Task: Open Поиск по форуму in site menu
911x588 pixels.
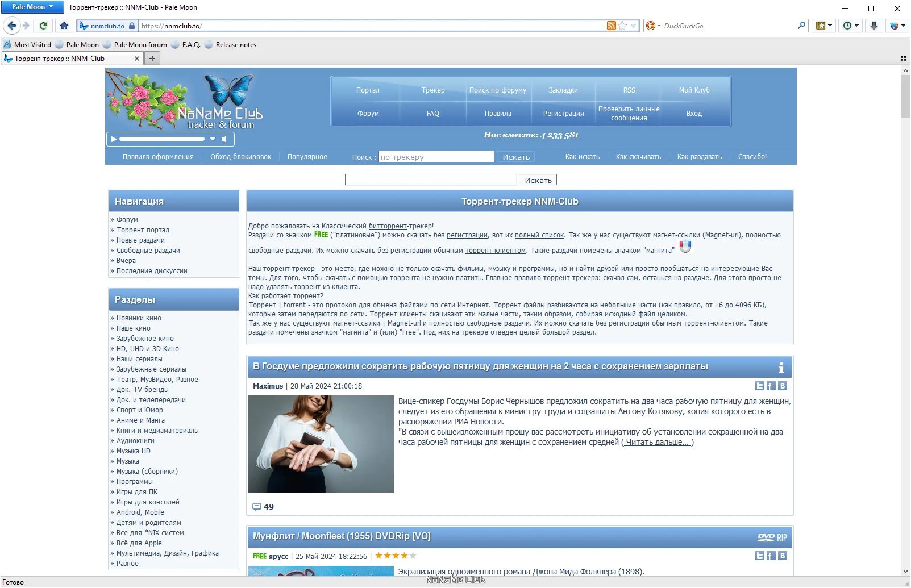Action: coord(498,90)
